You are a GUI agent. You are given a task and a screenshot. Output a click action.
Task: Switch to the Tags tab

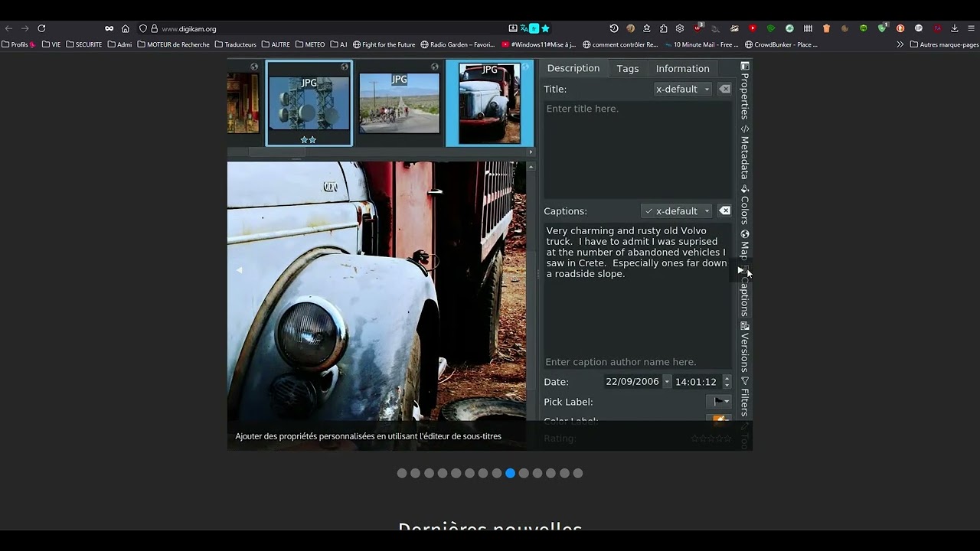tap(628, 68)
